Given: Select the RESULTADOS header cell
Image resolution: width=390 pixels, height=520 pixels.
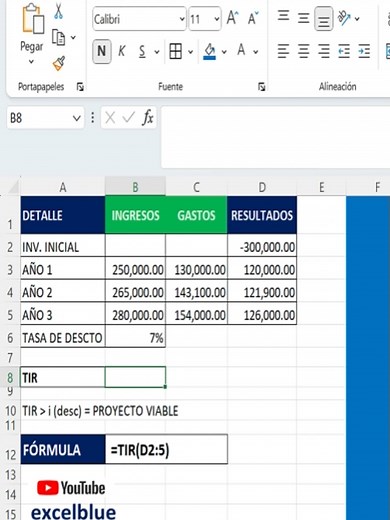Looking at the screenshot, I should pos(262,215).
